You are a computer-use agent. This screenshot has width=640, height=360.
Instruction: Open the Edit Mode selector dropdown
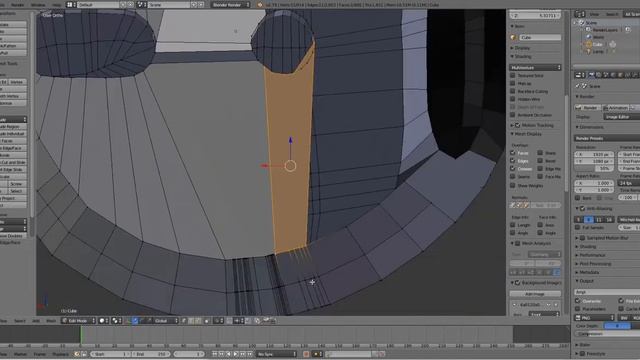point(79,321)
